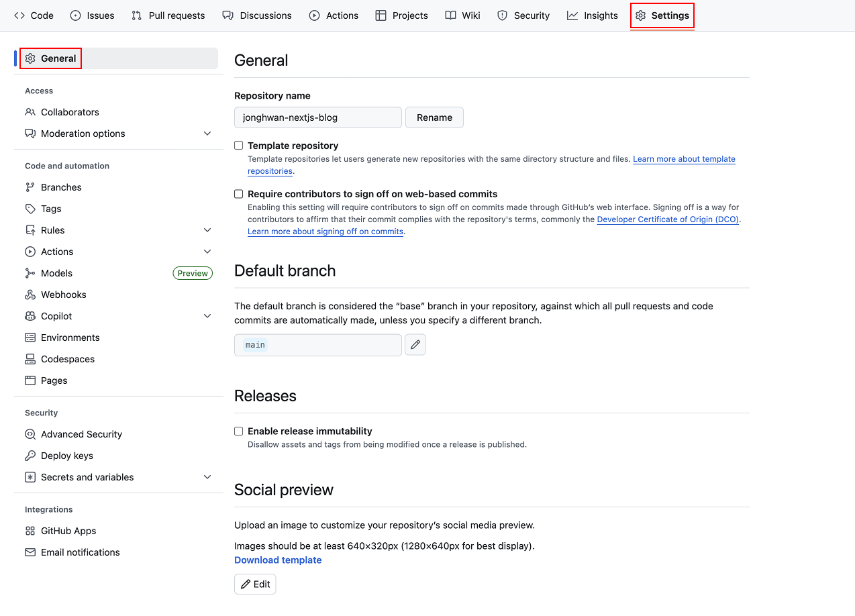Tick Enable release immutability checkbox
Screen dimensions: 855x616
click(x=239, y=431)
